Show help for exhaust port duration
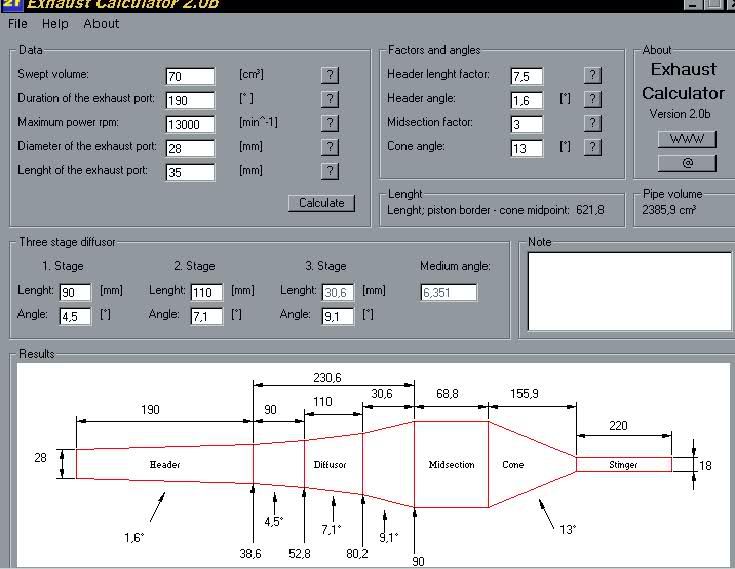Image resolution: width=735 pixels, height=569 pixels. click(330, 99)
